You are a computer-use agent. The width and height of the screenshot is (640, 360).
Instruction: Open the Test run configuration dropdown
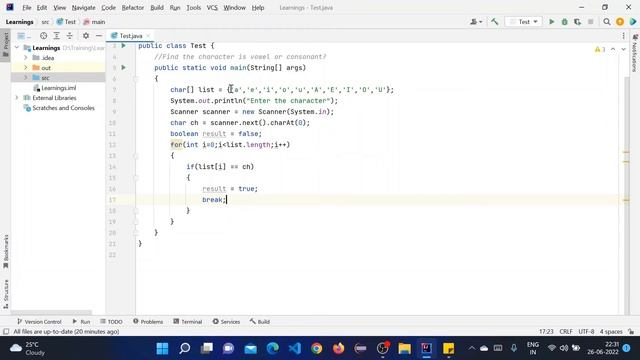click(524, 22)
